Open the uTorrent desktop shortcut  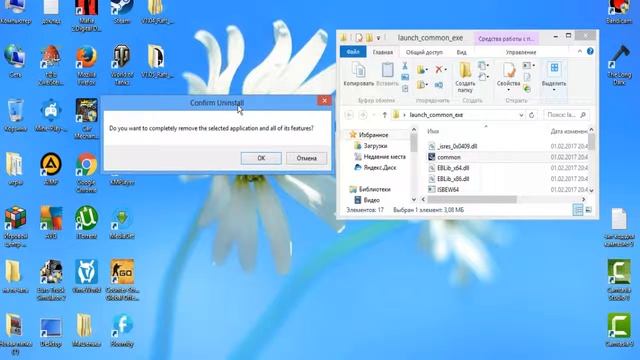(x=86, y=222)
